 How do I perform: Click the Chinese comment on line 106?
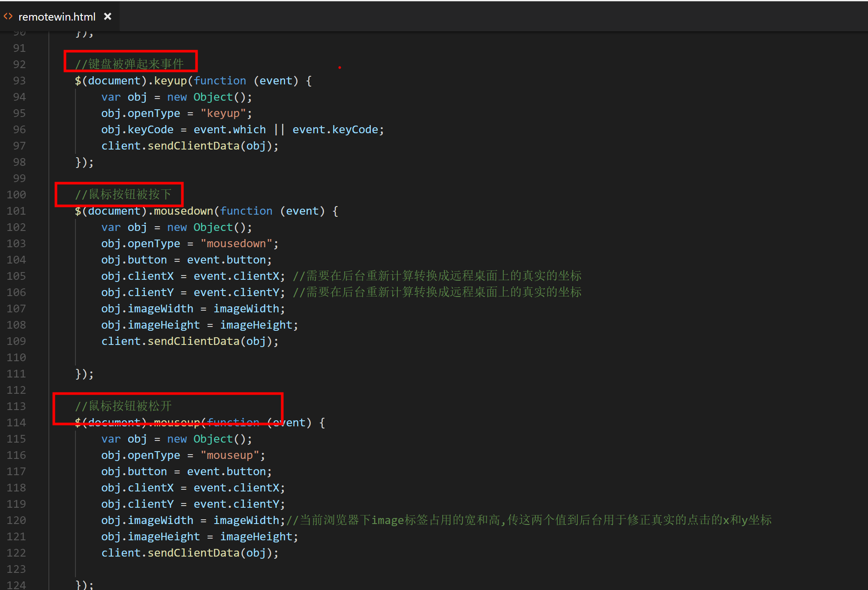click(437, 292)
